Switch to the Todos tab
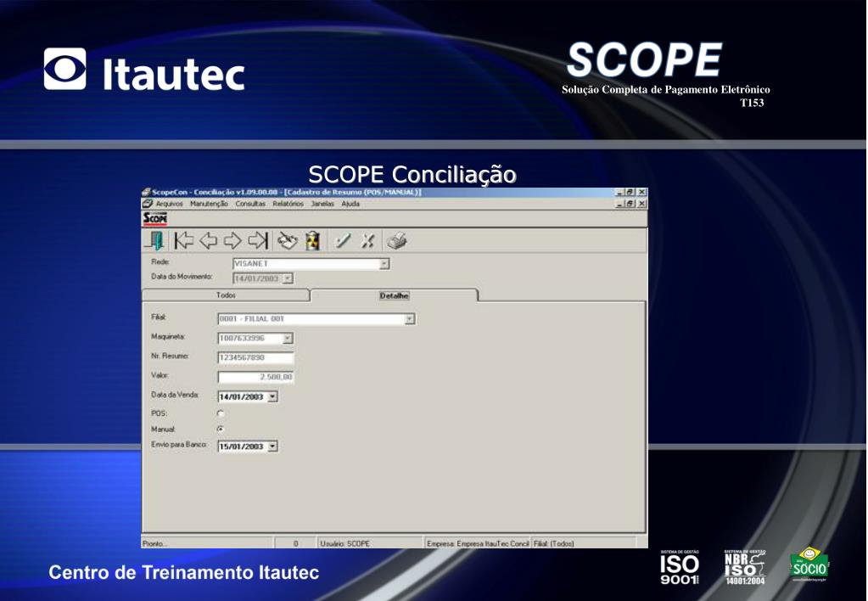 (x=226, y=295)
